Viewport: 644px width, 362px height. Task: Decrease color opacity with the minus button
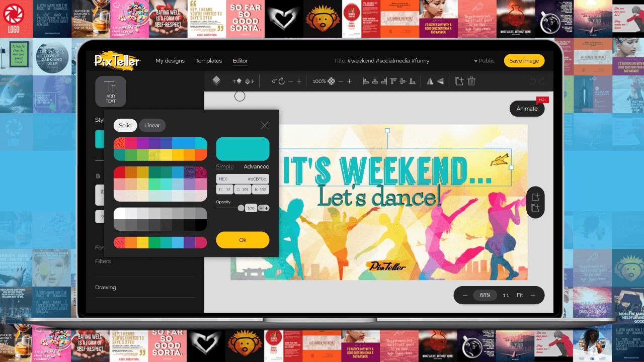[261, 208]
